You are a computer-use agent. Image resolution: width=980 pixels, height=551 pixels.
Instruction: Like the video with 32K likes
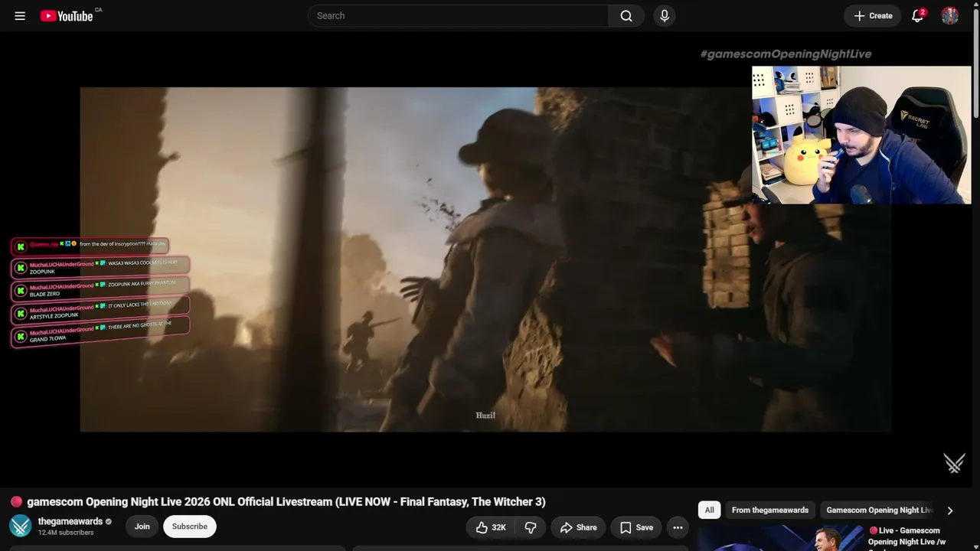491,527
